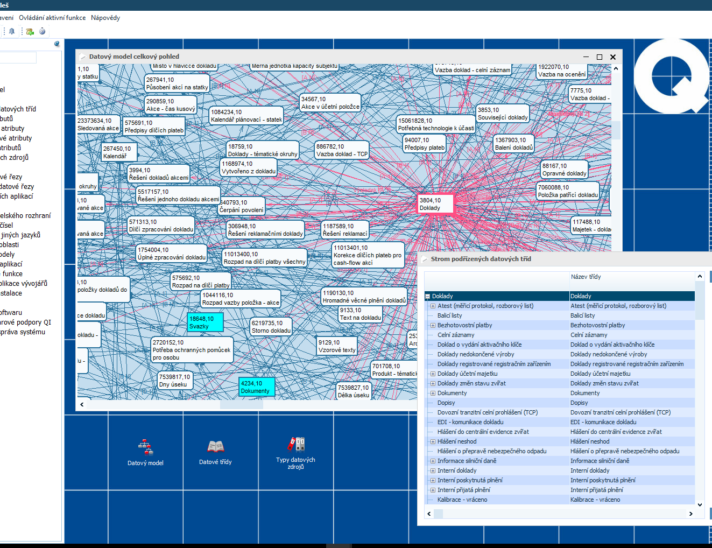Viewport: 712px width, 548px height.
Task: Expand the Atest tree row
Action: pyautogui.click(x=433, y=306)
